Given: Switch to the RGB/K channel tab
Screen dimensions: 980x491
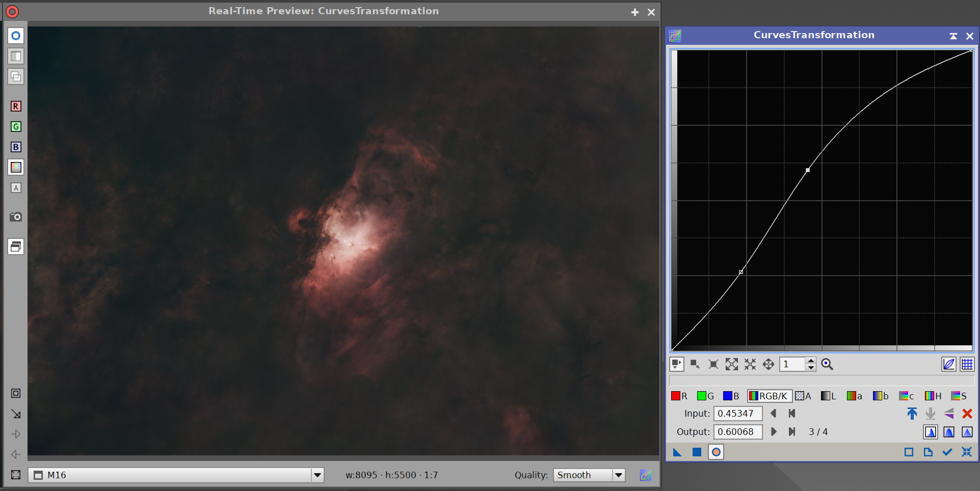Looking at the screenshot, I should point(770,396).
